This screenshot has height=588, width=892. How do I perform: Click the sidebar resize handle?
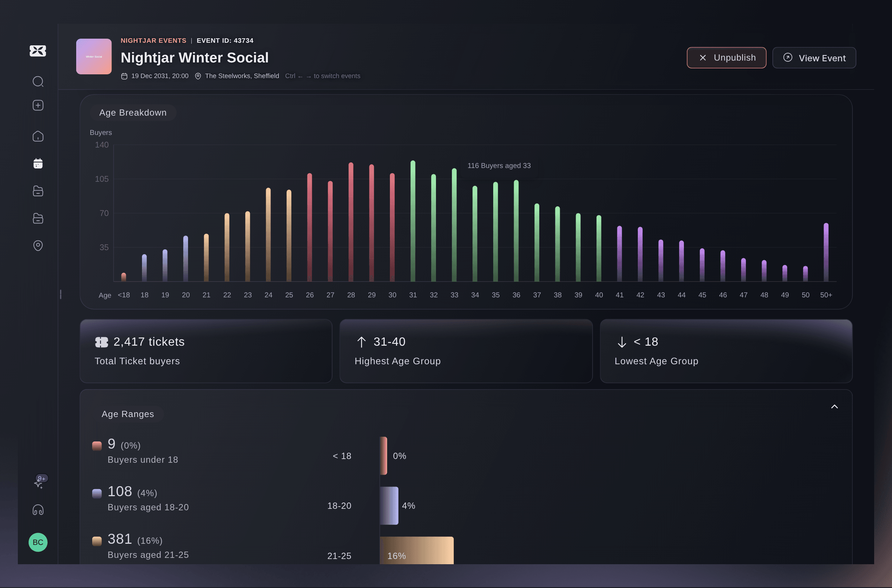61,294
